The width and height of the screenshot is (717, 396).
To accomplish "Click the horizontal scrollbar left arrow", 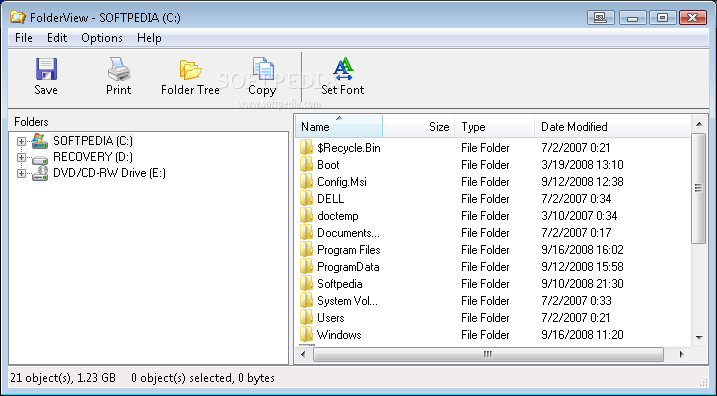I will pyautogui.click(x=303, y=354).
